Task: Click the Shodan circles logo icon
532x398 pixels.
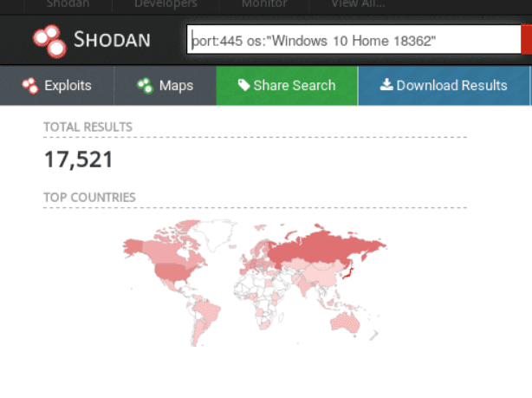Action: coord(49,40)
